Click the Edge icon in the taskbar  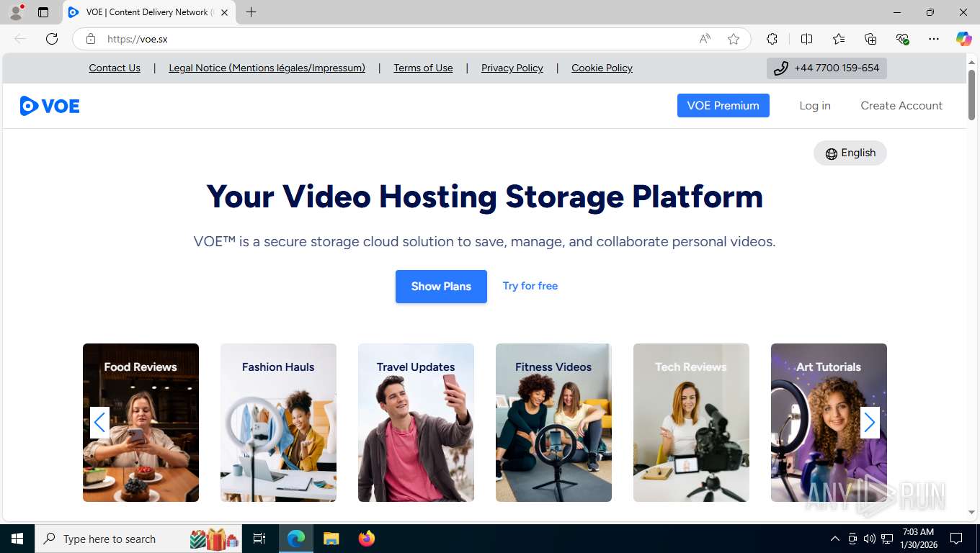(295, 539)
